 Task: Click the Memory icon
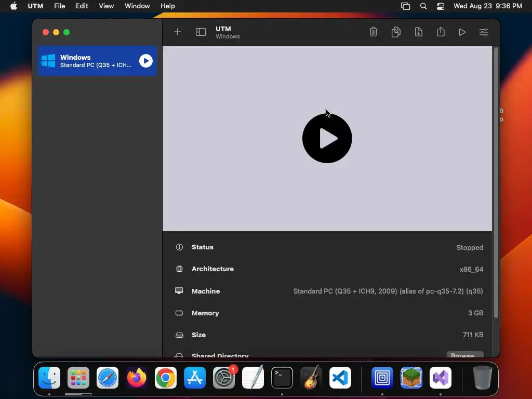179,313
